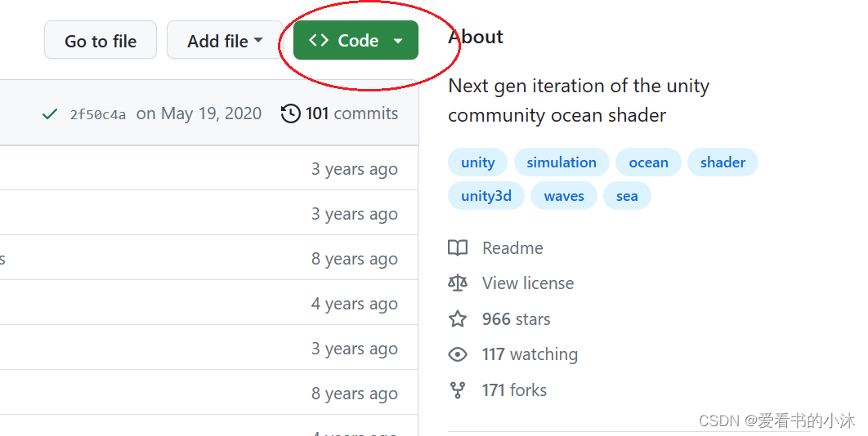The height and width of the screenshot is (436, 868).
Task: Open commit 2f50c4a link
Action: click(98, 114)
